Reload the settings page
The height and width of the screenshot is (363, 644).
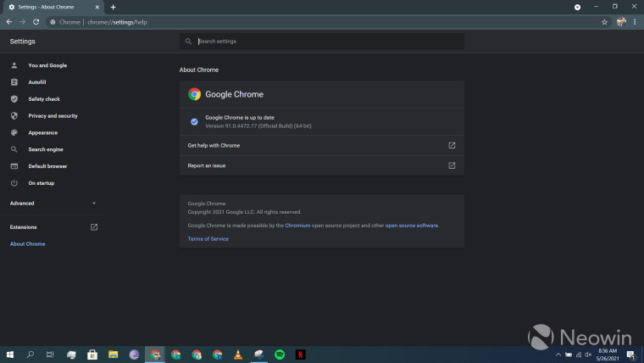(x=36, y=22)
